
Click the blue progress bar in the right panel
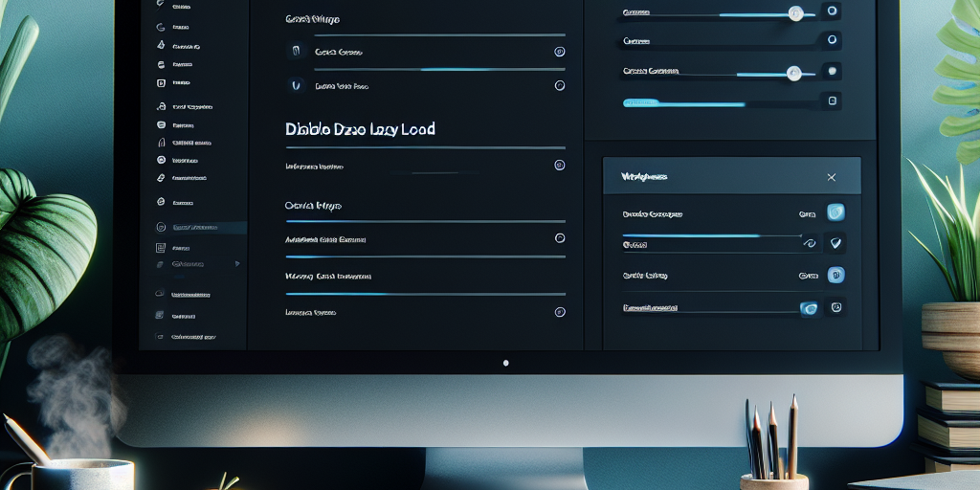(683, 102)
